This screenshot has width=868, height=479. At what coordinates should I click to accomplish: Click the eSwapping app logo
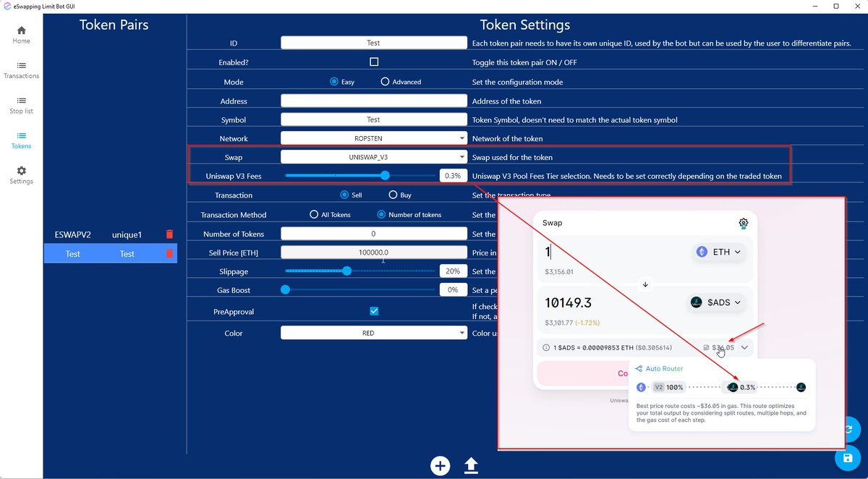coord(7,6)
